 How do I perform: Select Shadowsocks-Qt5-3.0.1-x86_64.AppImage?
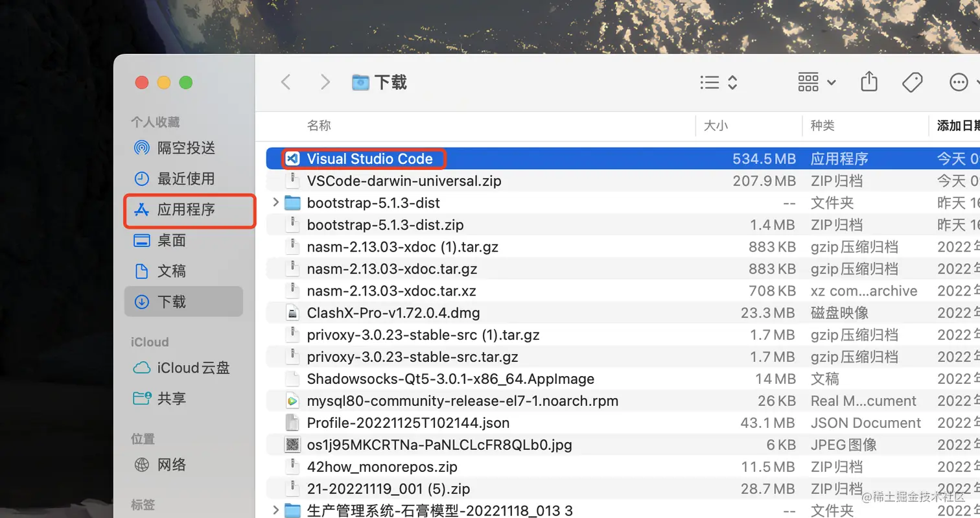click(450, 379)
